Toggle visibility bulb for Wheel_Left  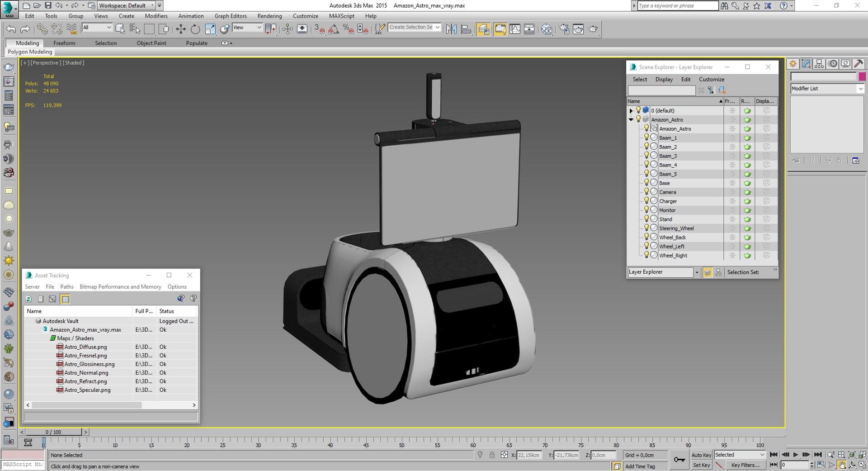646,246
